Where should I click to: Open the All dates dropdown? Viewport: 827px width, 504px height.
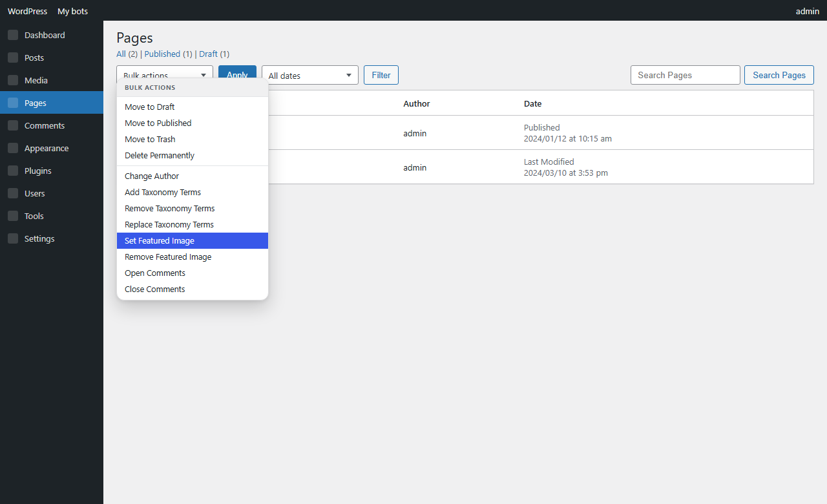(x=310, y=75)
